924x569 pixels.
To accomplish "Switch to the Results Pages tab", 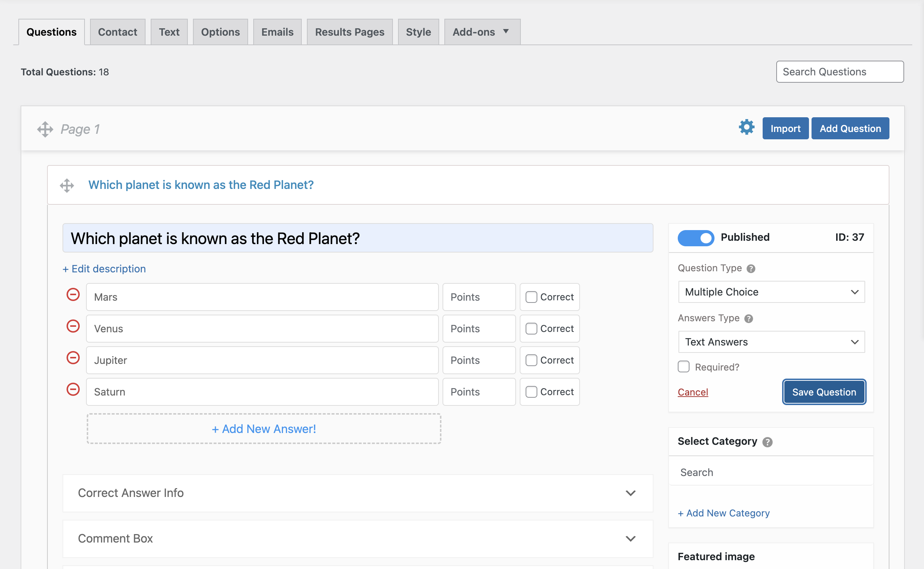I will pos(350,32).
